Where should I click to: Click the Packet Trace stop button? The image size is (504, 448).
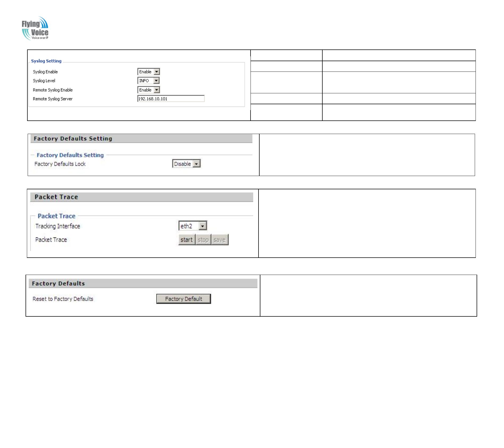(x=203, y=240)
